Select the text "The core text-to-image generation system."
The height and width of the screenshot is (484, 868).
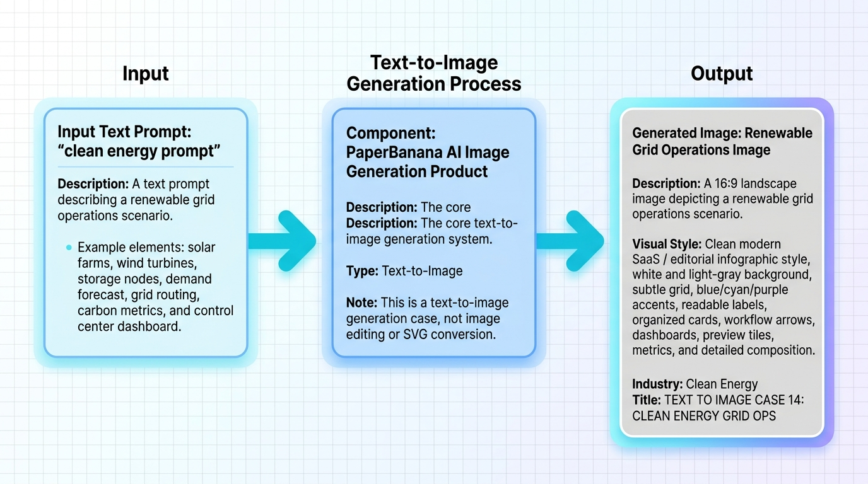point(432,231)
